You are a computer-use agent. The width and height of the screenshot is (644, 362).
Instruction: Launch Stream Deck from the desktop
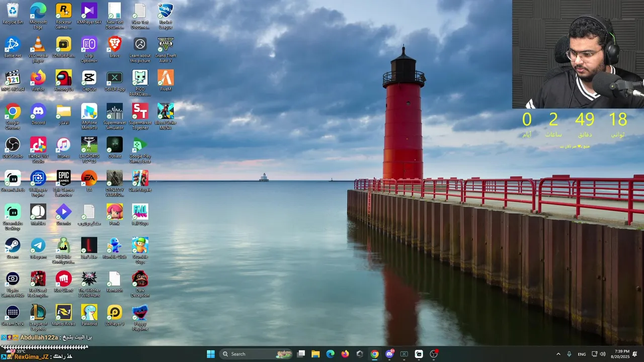[13, 316]
